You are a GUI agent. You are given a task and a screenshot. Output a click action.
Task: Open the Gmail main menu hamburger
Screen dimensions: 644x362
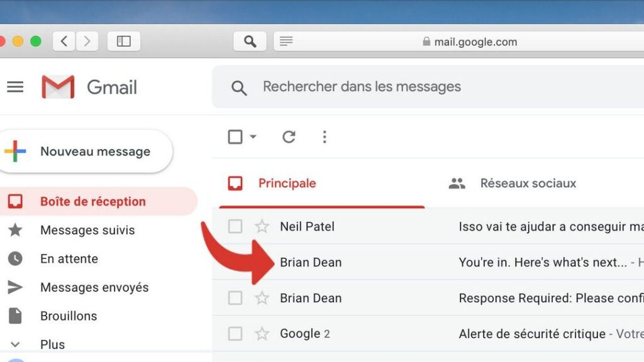[x=15, y=87]
